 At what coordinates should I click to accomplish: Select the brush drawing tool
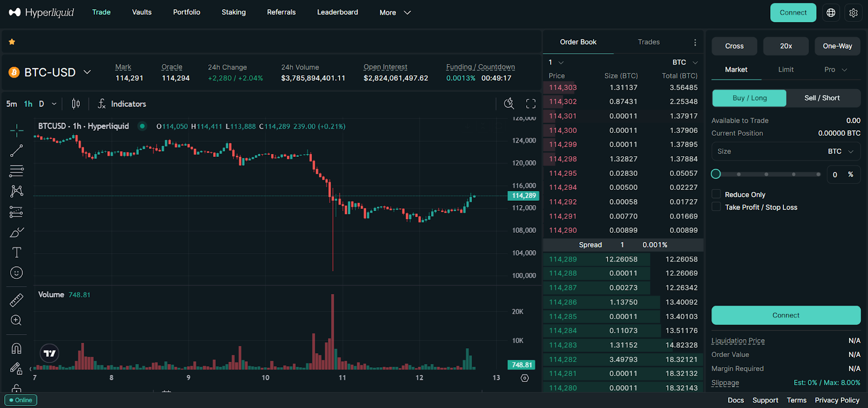17,232
